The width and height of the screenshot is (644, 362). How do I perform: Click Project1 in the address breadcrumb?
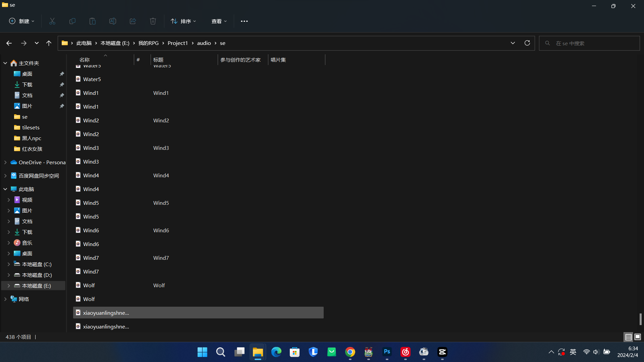(178, 43)
